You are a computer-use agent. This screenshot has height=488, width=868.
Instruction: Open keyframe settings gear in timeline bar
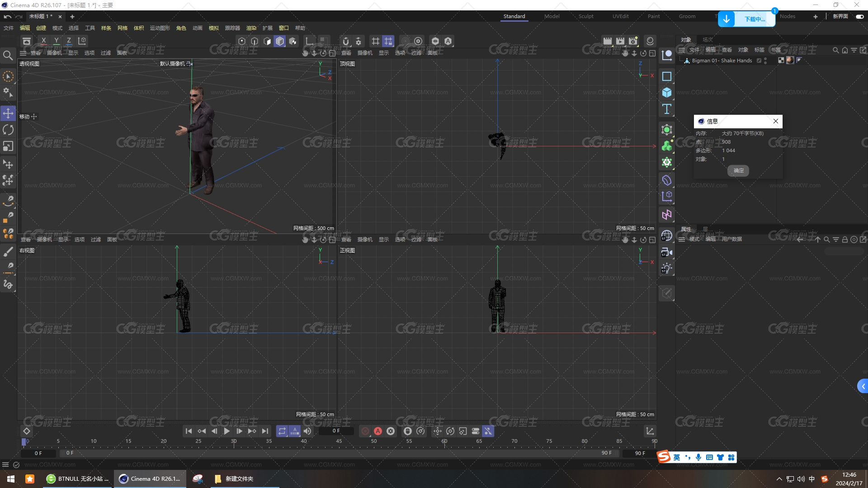[x=391, y=431]
